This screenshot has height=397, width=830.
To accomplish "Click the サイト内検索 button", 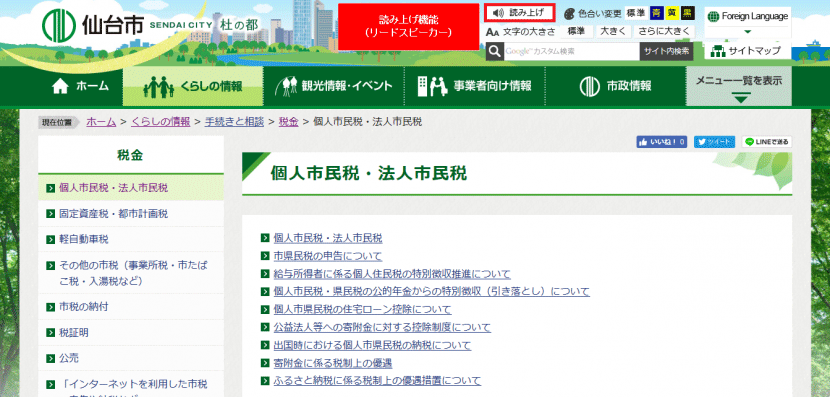I will tap(666, 51).
